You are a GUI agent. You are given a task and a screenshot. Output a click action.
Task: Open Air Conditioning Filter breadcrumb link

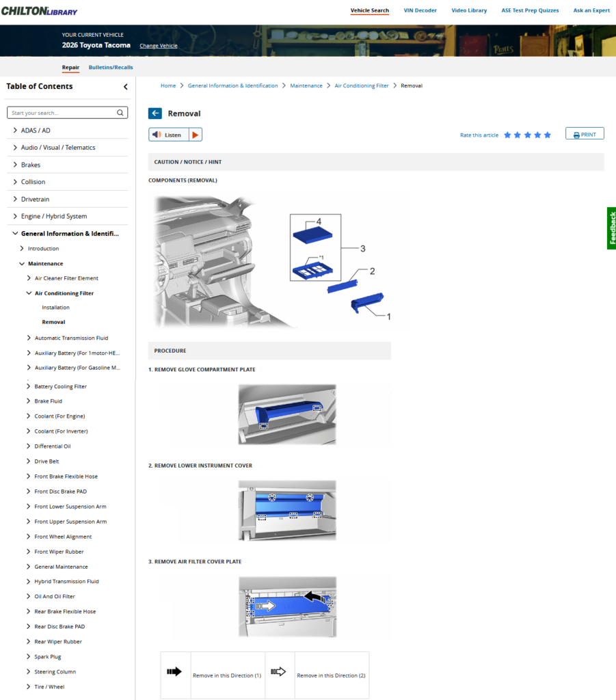tap(362, 85)
